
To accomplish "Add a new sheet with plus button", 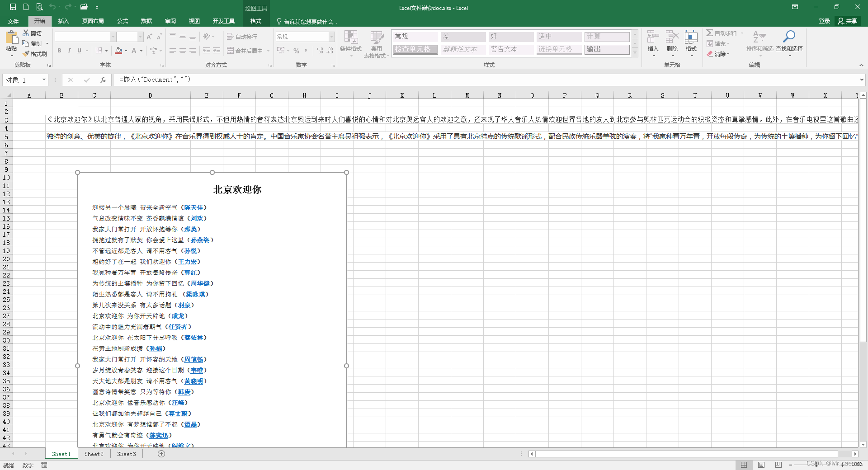I will (161, 454).
